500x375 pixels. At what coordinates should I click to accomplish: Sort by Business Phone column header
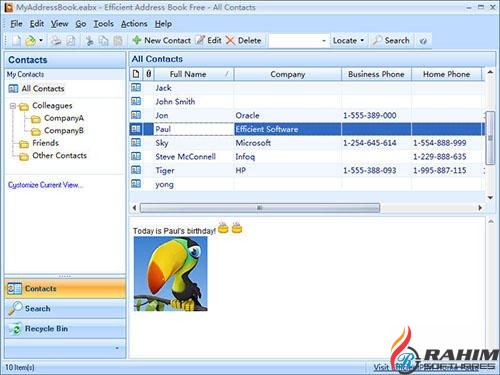pyautogui.click(x=376, y=74)
